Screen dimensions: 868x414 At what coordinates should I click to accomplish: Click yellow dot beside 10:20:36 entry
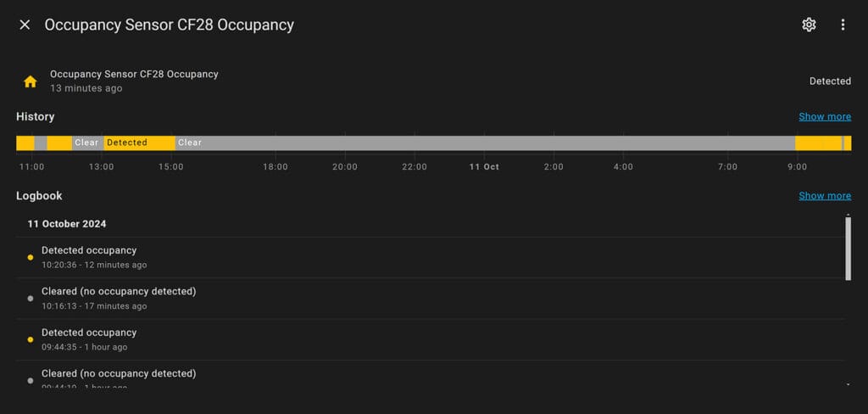31,258
